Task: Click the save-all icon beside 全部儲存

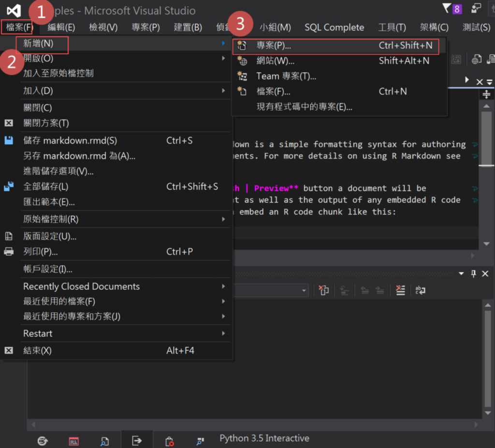Action: pos(9,186)
